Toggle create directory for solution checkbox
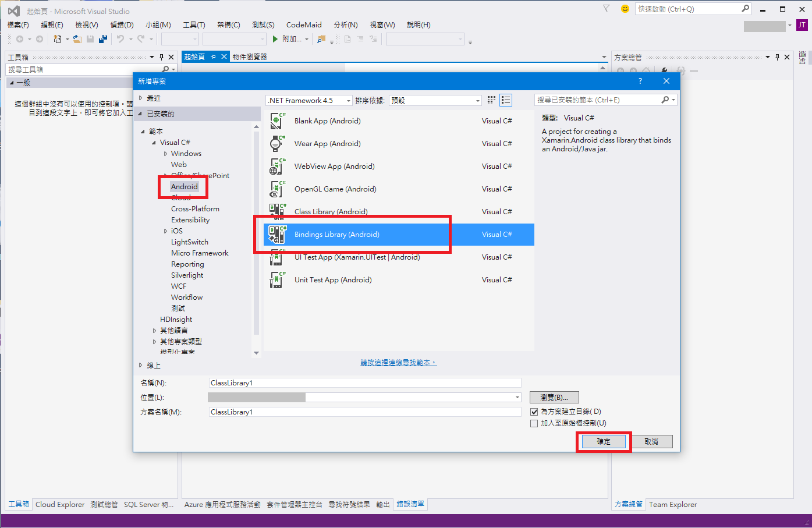The width and height of the screenshot is (812, 528). tap(534, 412)
